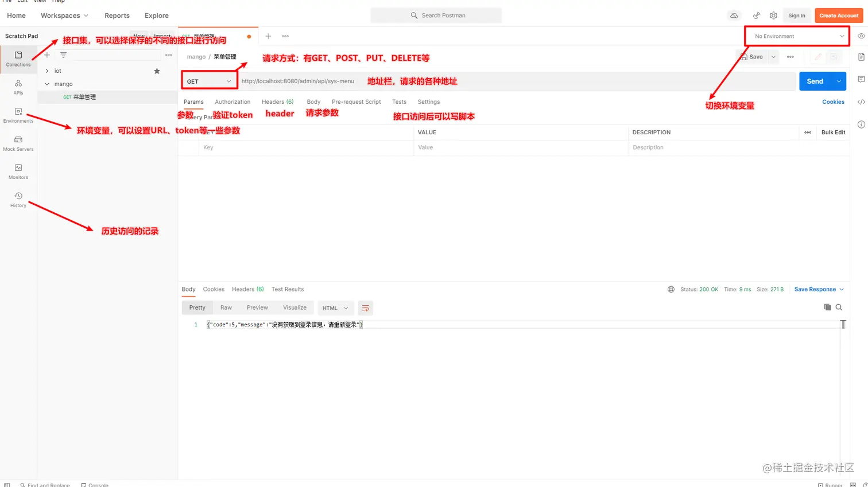
Task: Switch to the Tests tab
Action: (x=399, y=102)
